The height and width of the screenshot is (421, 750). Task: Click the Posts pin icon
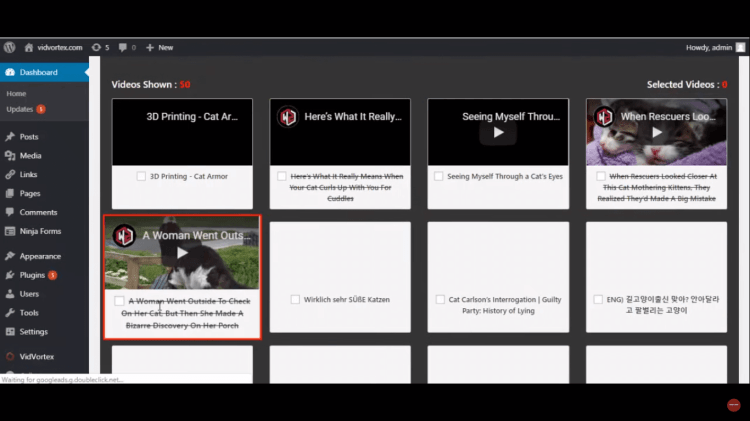[10, 137]
